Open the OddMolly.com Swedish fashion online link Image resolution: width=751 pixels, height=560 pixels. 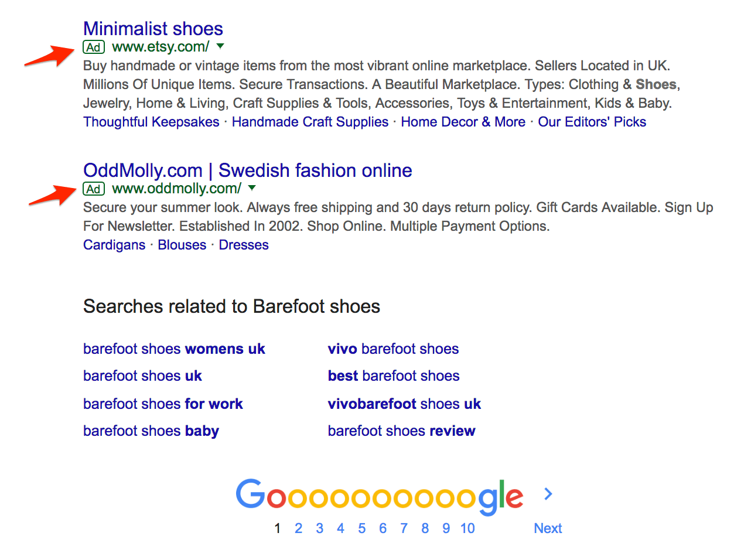click(x=247, y=170)
